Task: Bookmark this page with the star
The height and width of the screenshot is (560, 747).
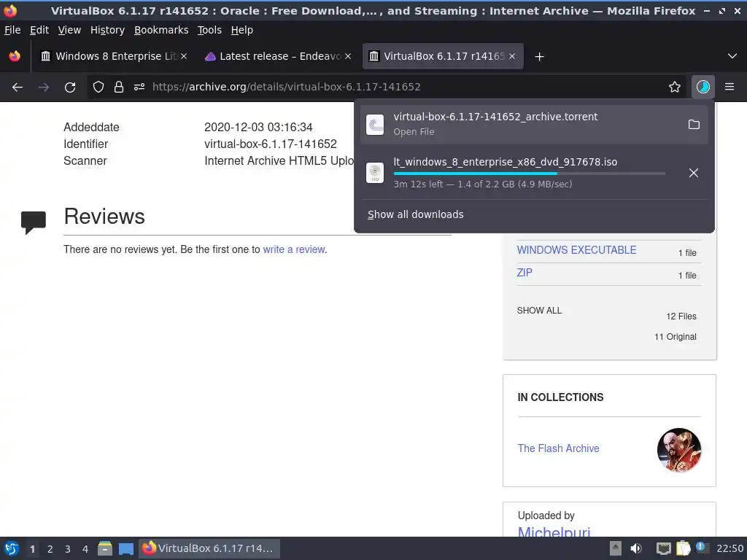Action: click(675, 87)
